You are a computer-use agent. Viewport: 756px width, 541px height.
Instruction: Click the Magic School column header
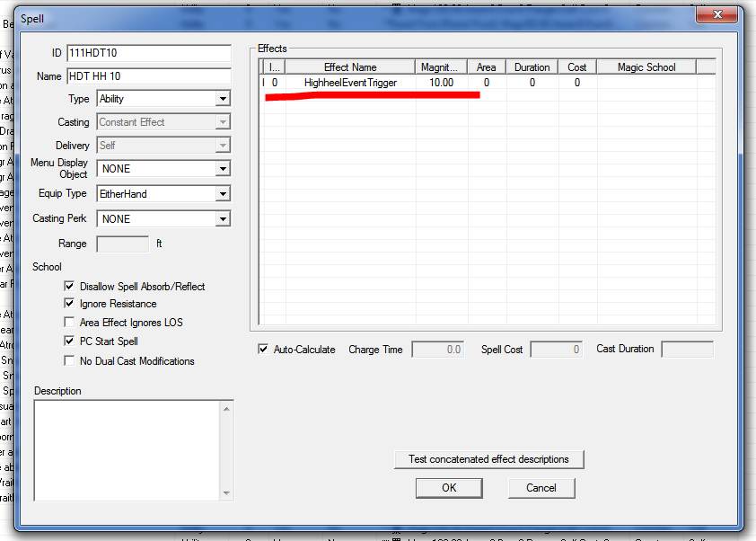(646, 67)
